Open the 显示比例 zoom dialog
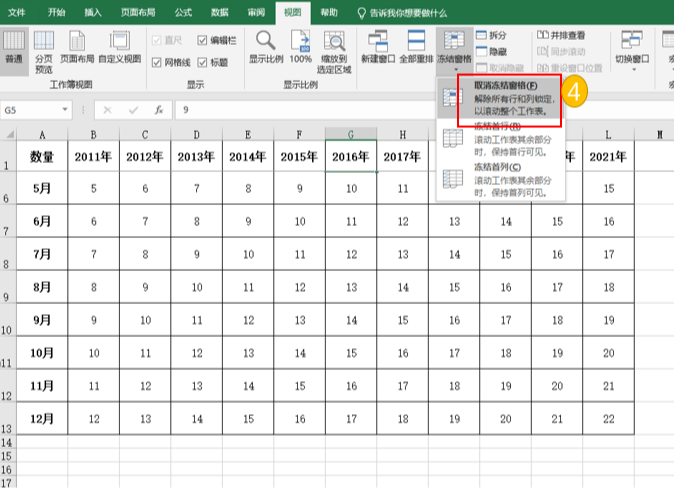The width and height of the screenshot is (674, 488). pyautogui.click(x=266, y=47)
